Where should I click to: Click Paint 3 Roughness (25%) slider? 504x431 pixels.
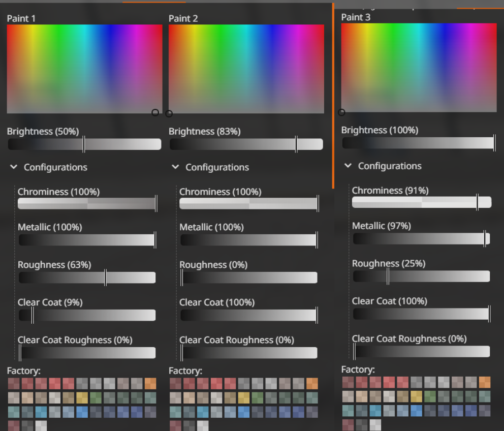click(x=421, y=276)
